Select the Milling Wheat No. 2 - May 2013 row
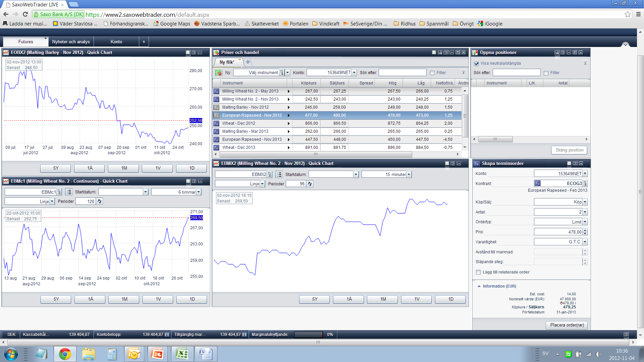This screenshot has height=362, width=644. [337, 91]
